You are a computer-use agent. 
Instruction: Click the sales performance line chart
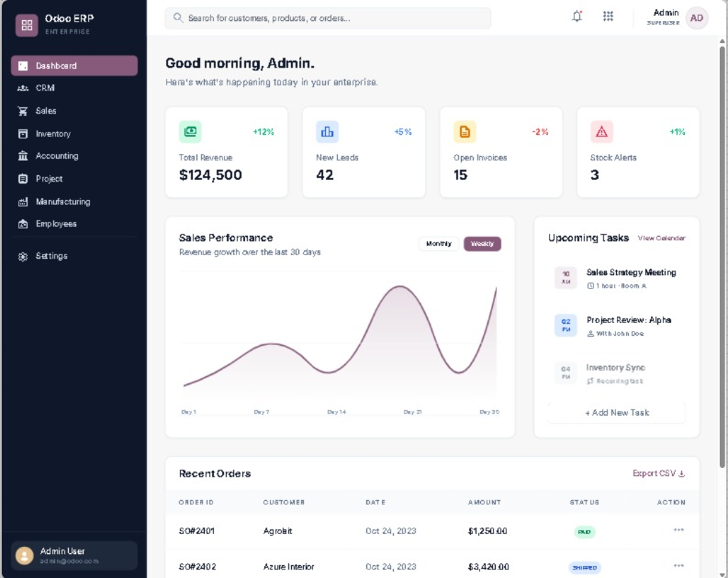coord(340,341)
